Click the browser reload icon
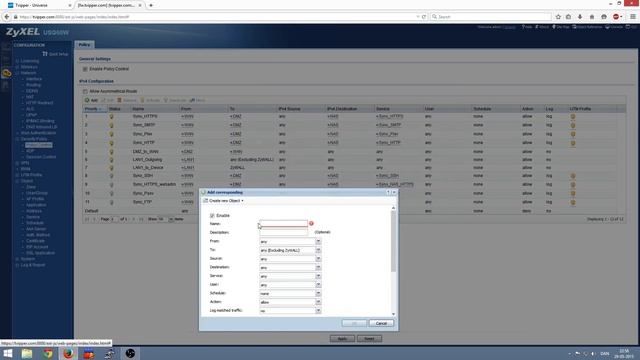The width and height of the screenshot is (640, 360). [x=424, y=17]
